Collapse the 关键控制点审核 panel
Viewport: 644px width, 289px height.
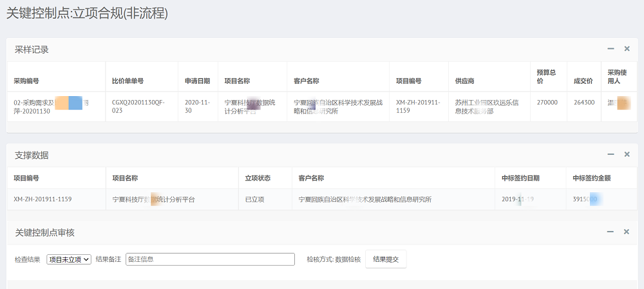[611, 232]
